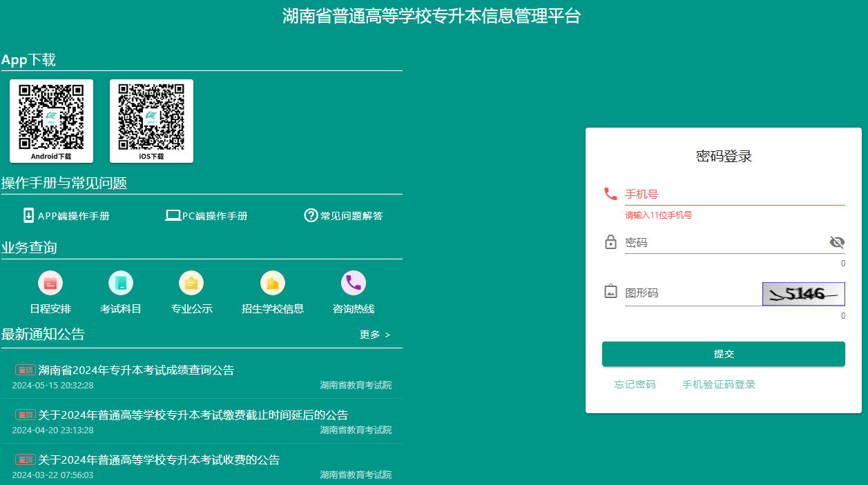Click the 最新通知公告 heading
Screen dimensions: 868x485
[43, 335]
